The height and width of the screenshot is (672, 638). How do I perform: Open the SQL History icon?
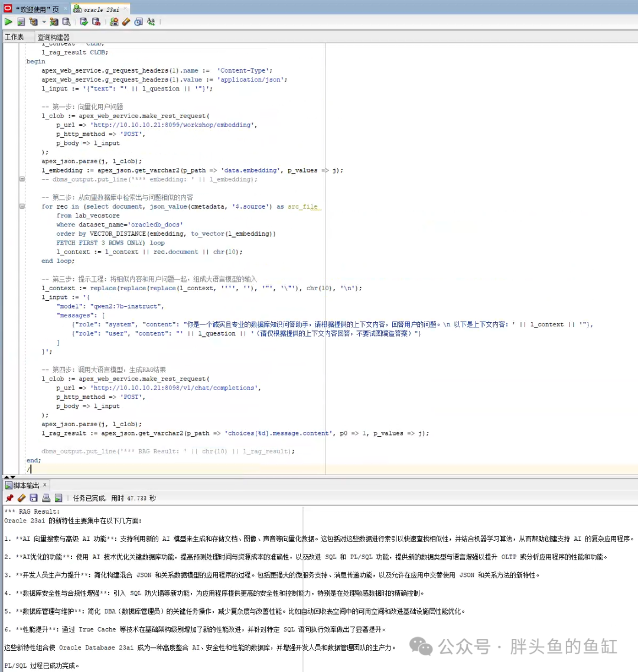138,21
